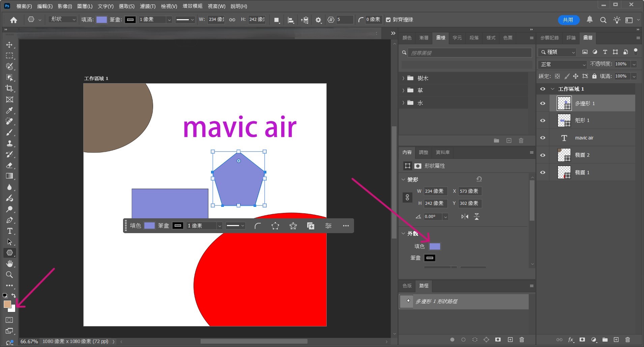
Task: Select the 多邊形 1 形狀路徑 path
Action: (x=464, y=301)
